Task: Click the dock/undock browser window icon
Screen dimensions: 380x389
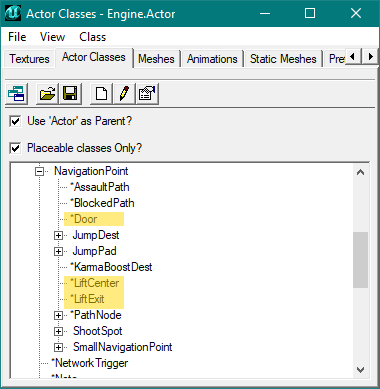Action: [16, 93]
